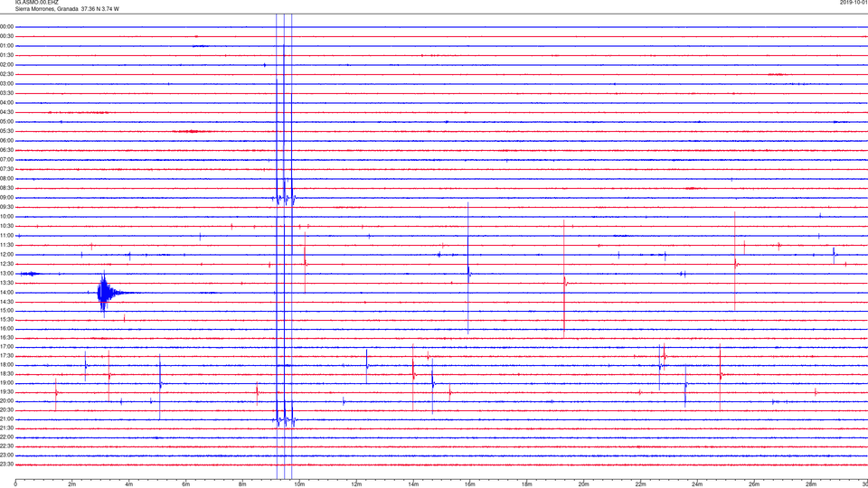Select the 17:00 trace time label
Viewport: 868px width, 488px height.
pyautogui.click(x=6, y=347)
